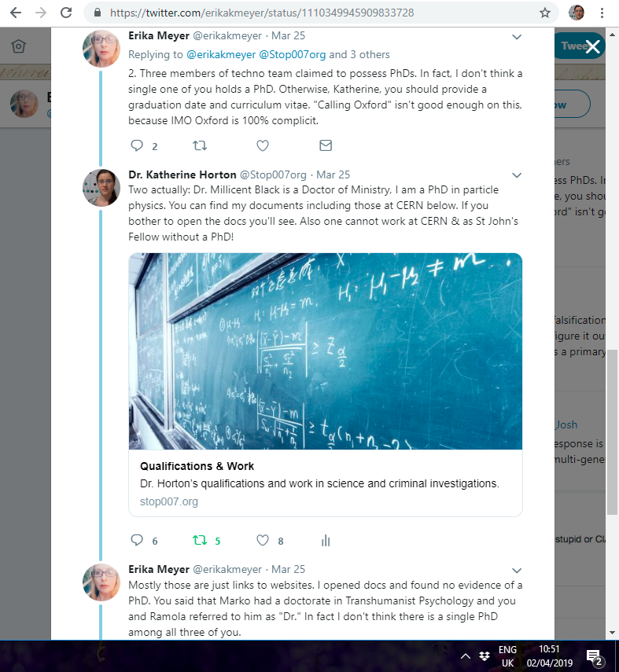619x672 pixels.
Task: Expand more menu on Katherine Horton's tweet
Action: point(517,175)
